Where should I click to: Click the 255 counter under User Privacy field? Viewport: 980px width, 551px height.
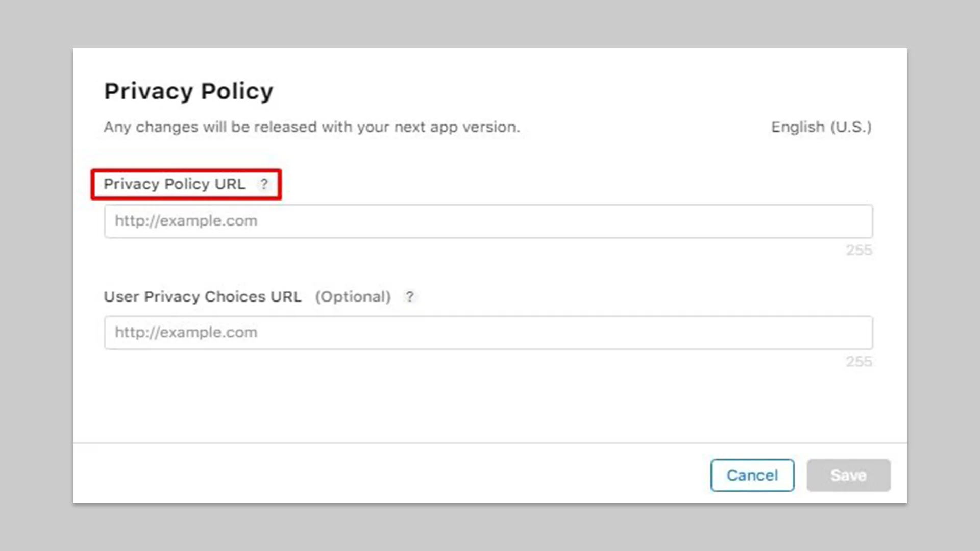tap(859, 361)
